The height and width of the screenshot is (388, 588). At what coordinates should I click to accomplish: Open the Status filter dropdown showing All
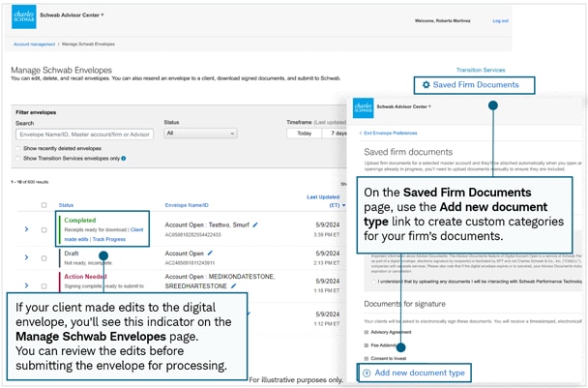[200, 134]
